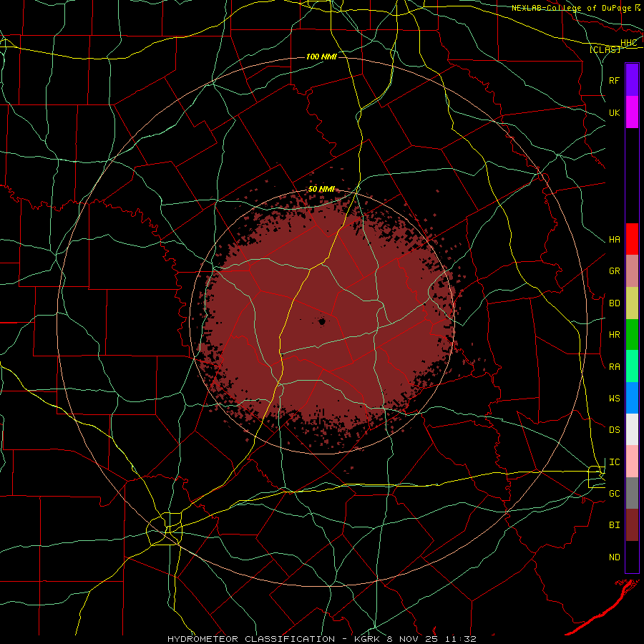Click the "BI" legend label

coord(615,525)
